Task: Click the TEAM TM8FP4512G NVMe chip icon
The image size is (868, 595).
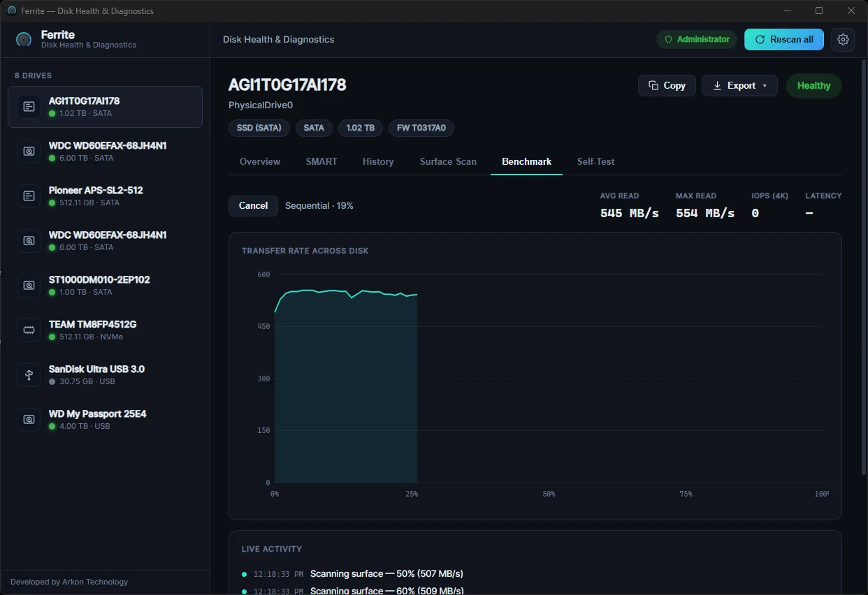Action: (29, 330)
